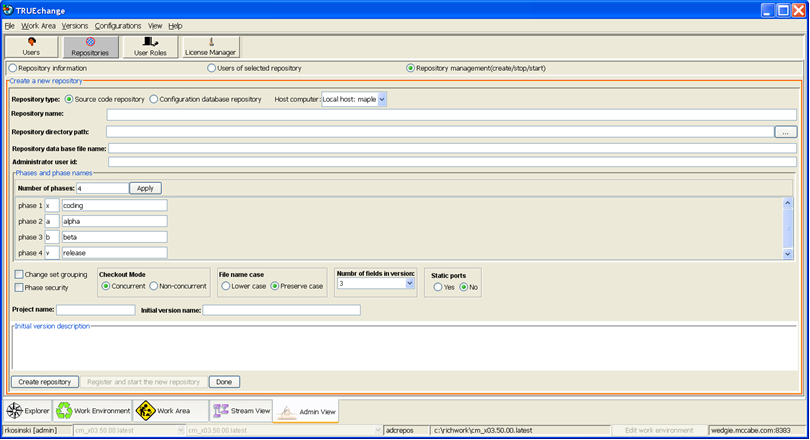Click the Create repository button
The height and width of the screenshot is (440, 810).
pos(45,382)
